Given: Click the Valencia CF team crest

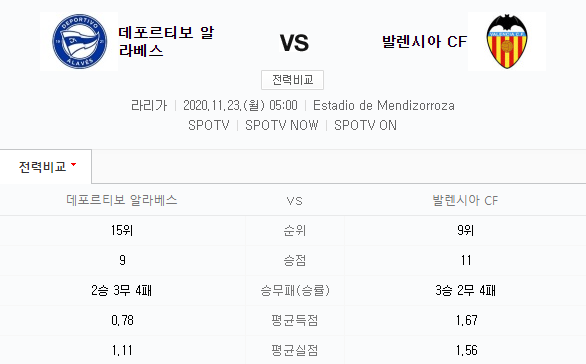Looking at the screenshot, I should (x=506, y=41).
